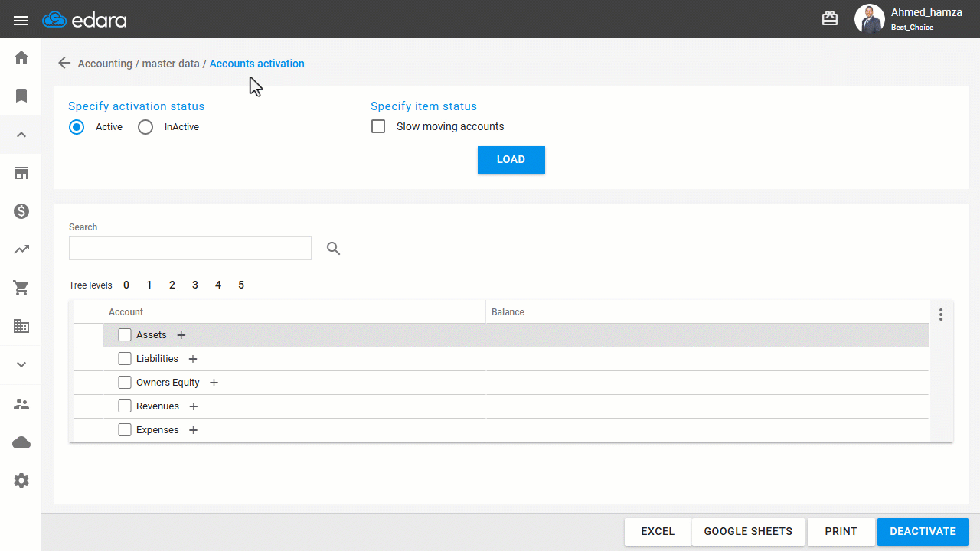Click the back arrow beside Accounting breadcrumb

(64, 64)
